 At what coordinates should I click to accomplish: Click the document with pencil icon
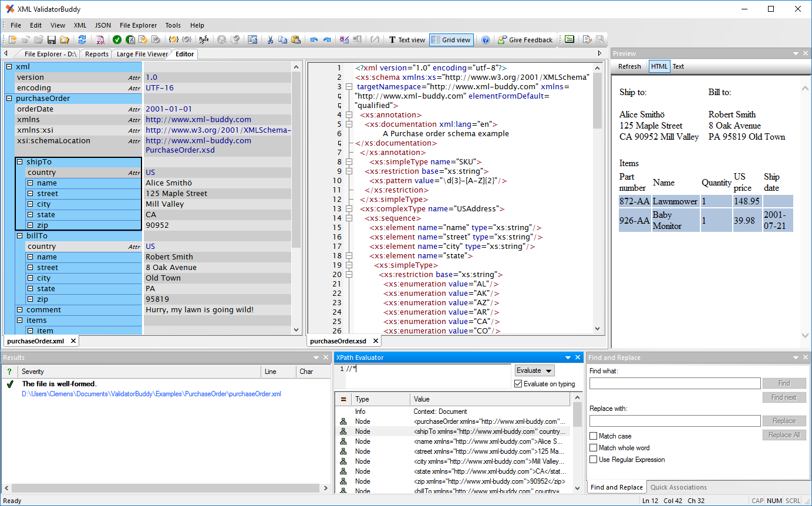pyautogui.click(x=587, y=40)
